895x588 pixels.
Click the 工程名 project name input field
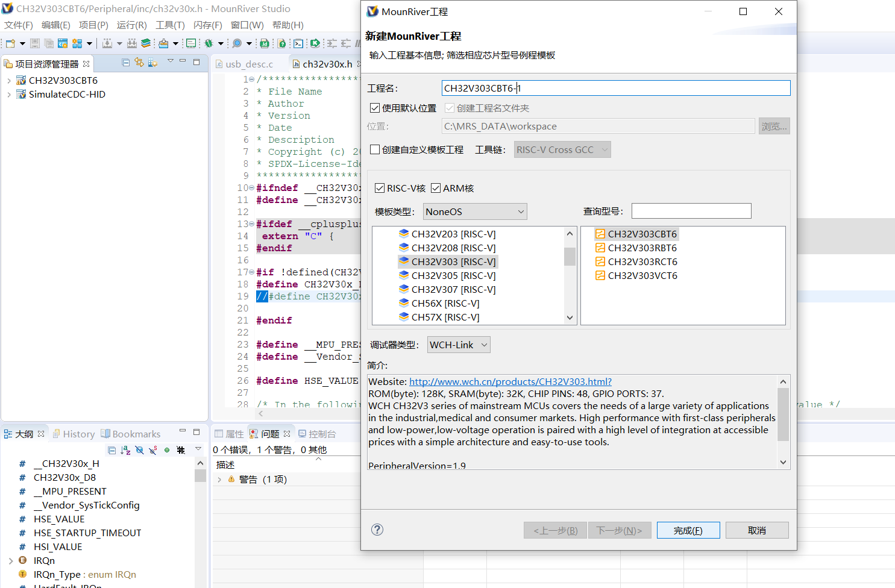point(616,88)
